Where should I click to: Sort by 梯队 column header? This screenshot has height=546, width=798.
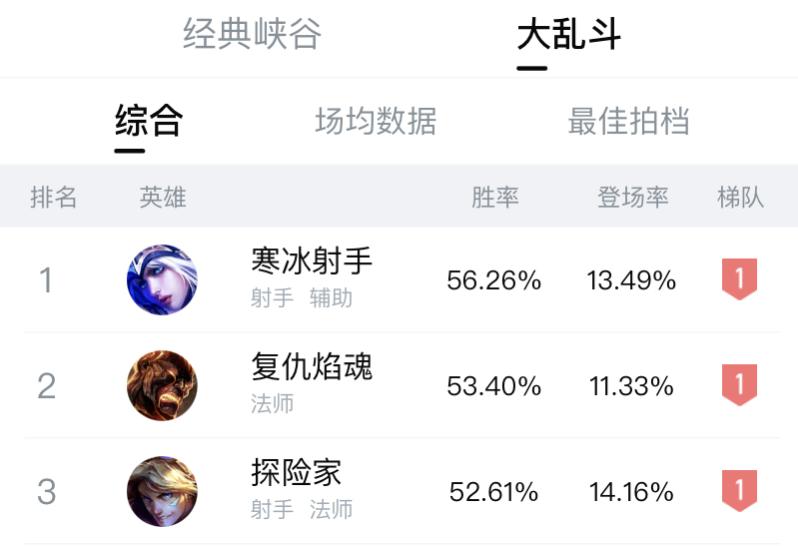pos(740,197)
